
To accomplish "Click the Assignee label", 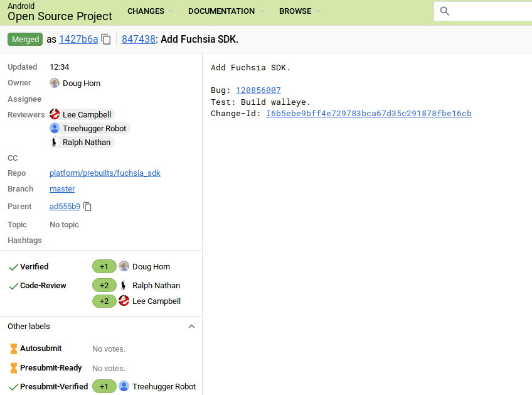I will pos(24,99).
